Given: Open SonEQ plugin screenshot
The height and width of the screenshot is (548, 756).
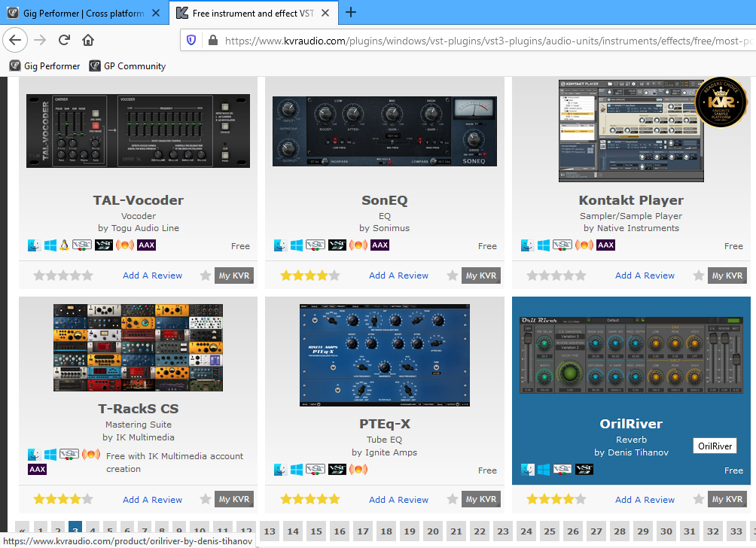Looking at the screenshot, I should pos(384,131).
